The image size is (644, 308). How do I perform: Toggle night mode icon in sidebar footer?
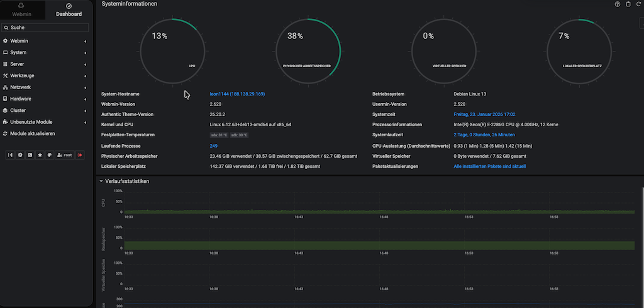[x=20, y=154]
